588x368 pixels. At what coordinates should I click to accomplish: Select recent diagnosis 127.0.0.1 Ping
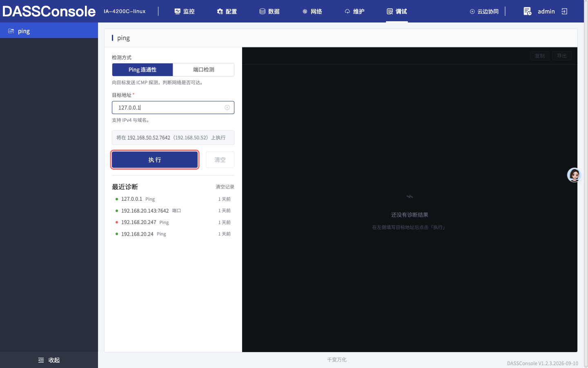[x=173, y=199]
